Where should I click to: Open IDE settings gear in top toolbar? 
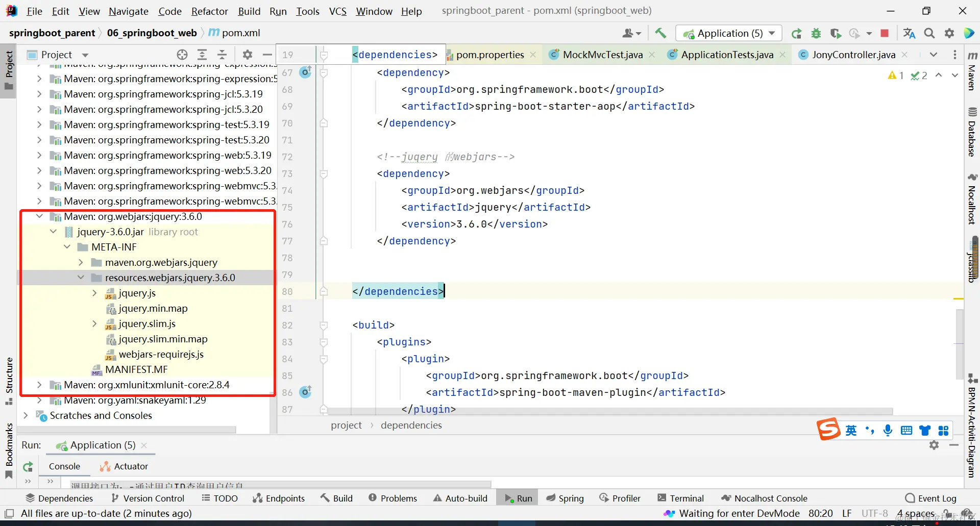tap(949, 34)
